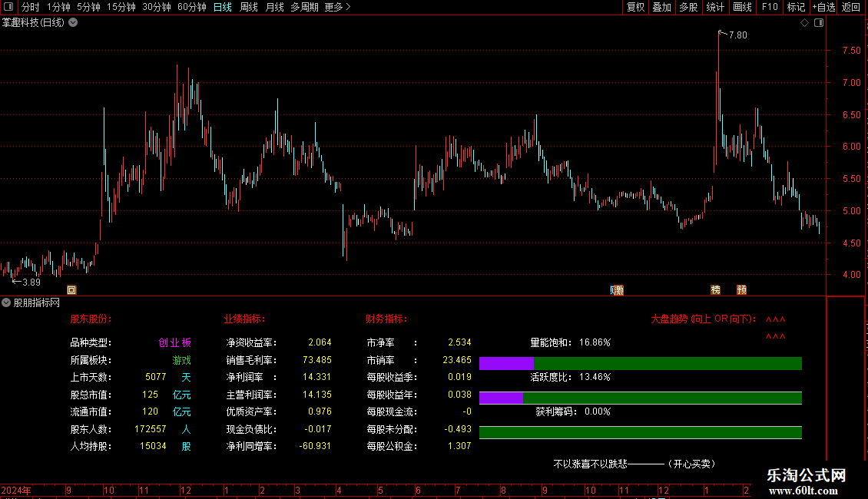Click the 活跃度比 progress bar

[x=641, y=398]
